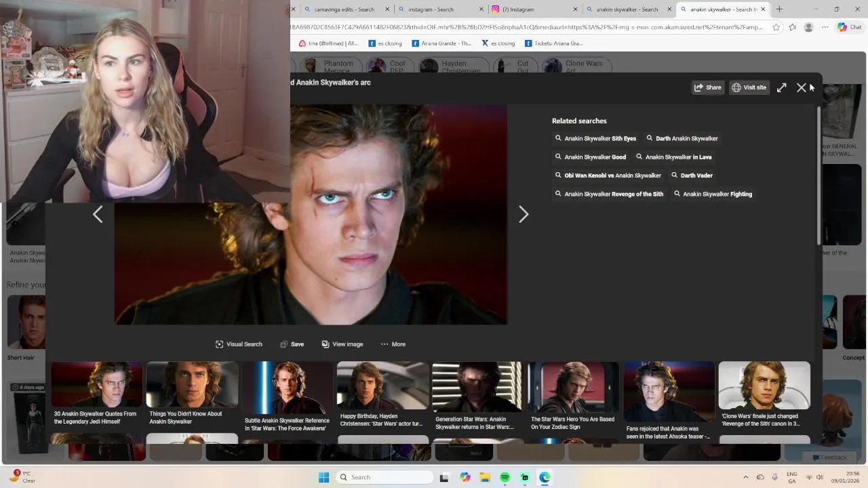The height and width of the screenshot is (488, 868).
Task: Open Task View from taskbar
Action: 444,477
